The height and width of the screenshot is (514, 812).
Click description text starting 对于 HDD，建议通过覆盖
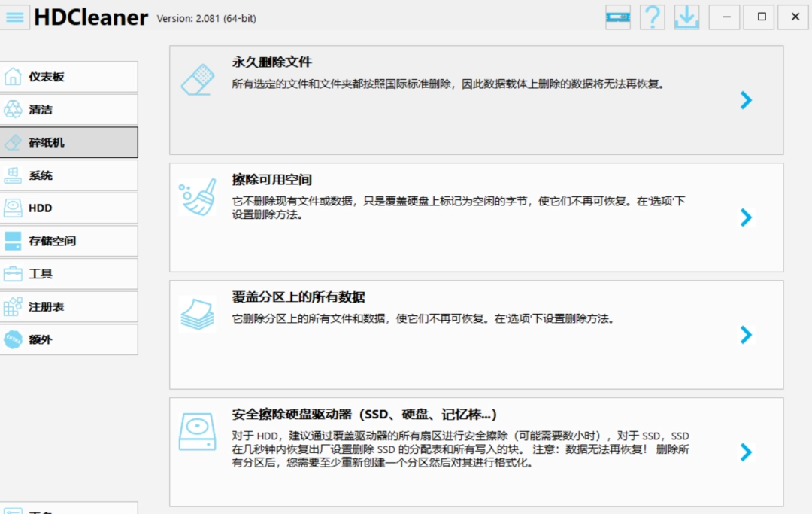pos(460,449)
